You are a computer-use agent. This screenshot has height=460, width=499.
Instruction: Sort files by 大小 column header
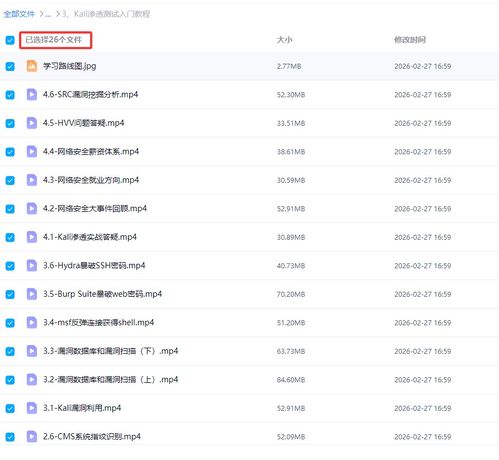[284, 40]
